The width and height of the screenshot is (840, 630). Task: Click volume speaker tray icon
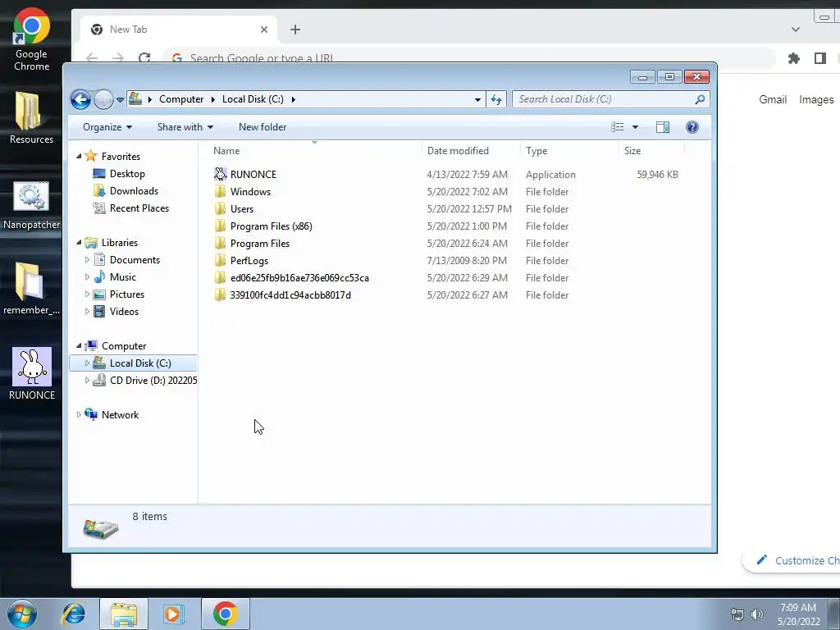pyautogui.click(x=757, y=614)
